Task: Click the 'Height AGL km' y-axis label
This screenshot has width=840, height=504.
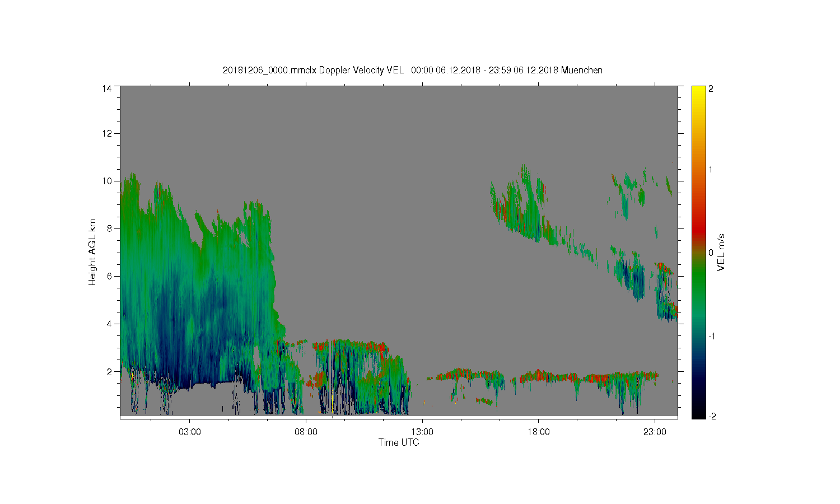Action: point(92,252)
